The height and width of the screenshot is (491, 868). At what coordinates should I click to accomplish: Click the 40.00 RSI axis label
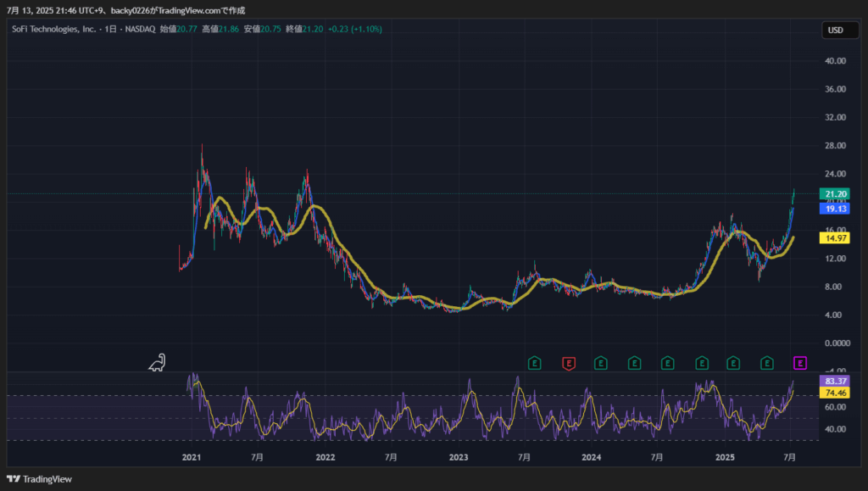pyautogui.click(x=835, y=429)
